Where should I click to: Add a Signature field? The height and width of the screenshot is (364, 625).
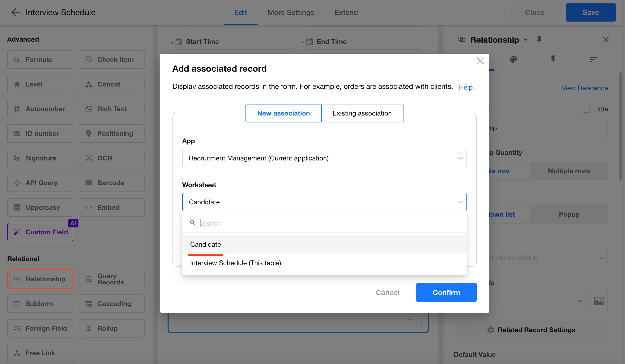click(x=40, y=158)
